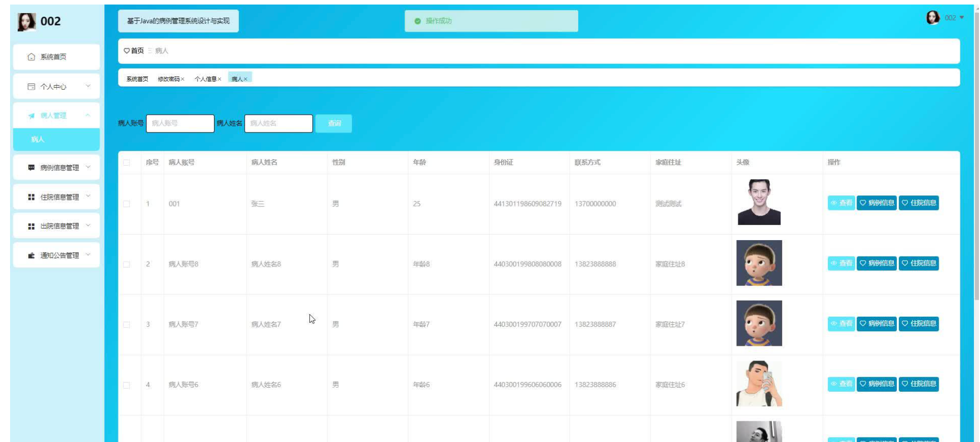Screen dimensions: 980x442
Task: Click ID number 441301198609082719
Action: 527,204
